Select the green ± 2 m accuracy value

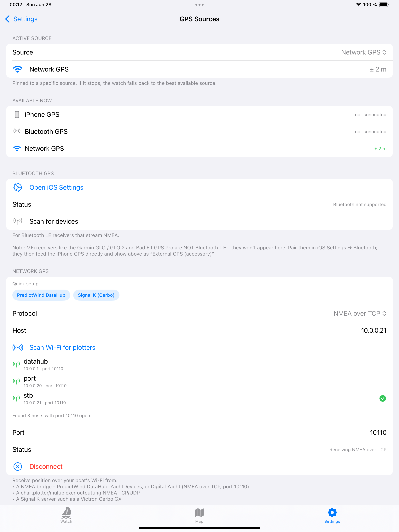[380, 149]
